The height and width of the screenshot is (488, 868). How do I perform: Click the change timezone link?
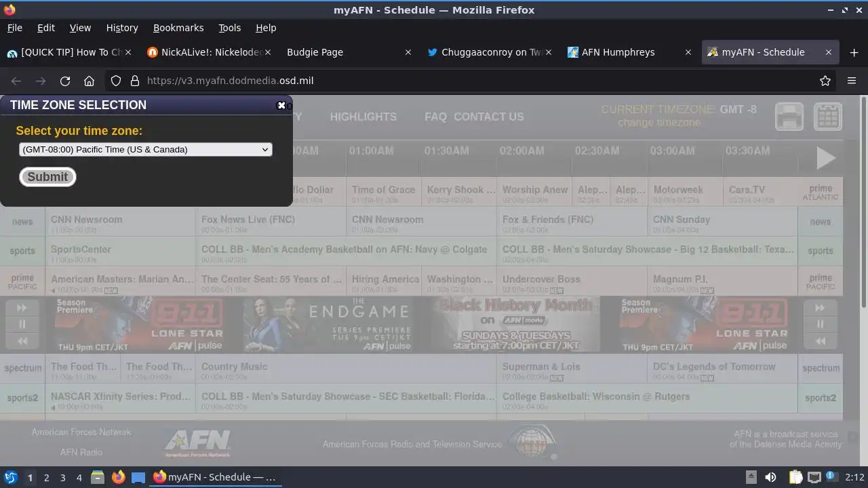(659, 123)
